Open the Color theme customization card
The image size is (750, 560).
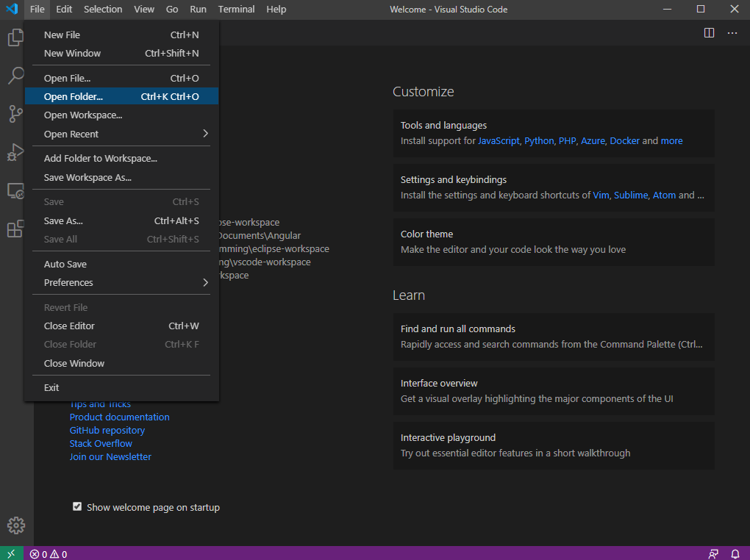pos(554,242)
